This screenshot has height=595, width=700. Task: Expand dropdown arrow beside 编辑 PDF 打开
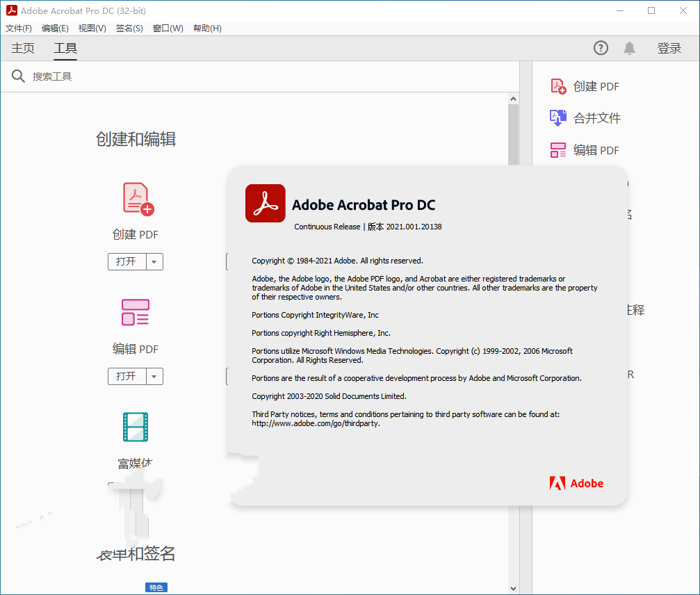click(154, 376)
